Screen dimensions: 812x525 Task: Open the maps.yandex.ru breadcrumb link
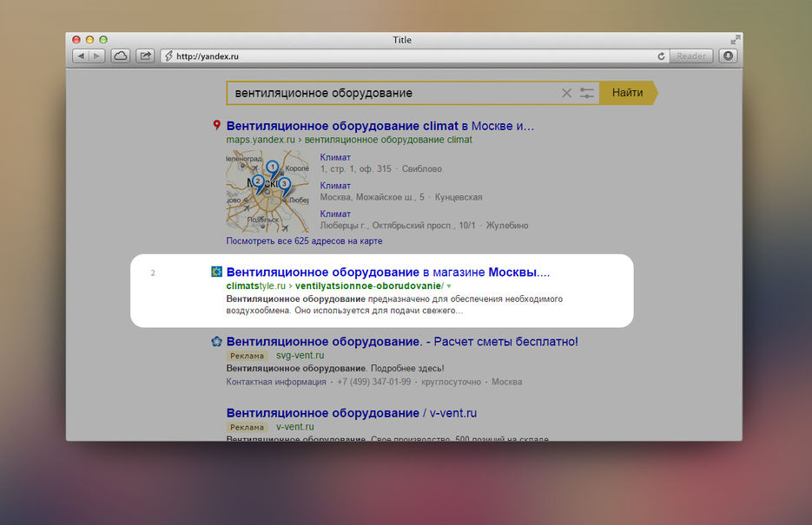click(x=261, y=140)
